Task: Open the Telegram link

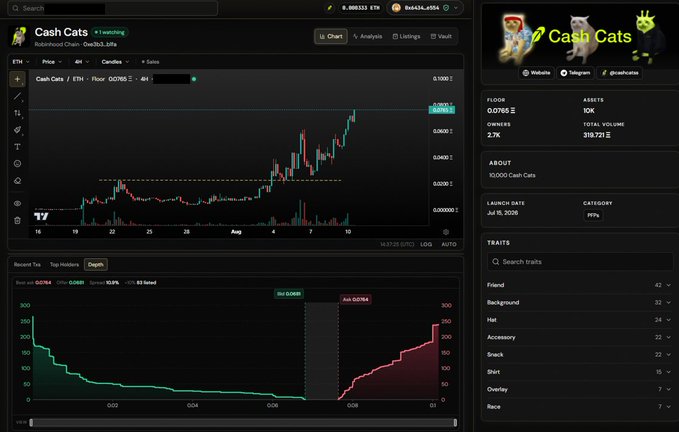Action: pos(575,73)
